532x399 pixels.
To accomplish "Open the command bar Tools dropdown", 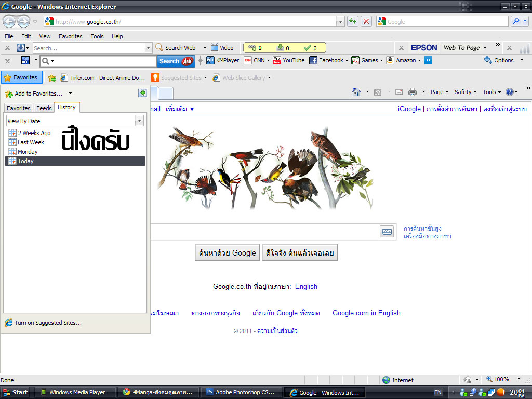I will pyautogui.click(x=491, y=92).
